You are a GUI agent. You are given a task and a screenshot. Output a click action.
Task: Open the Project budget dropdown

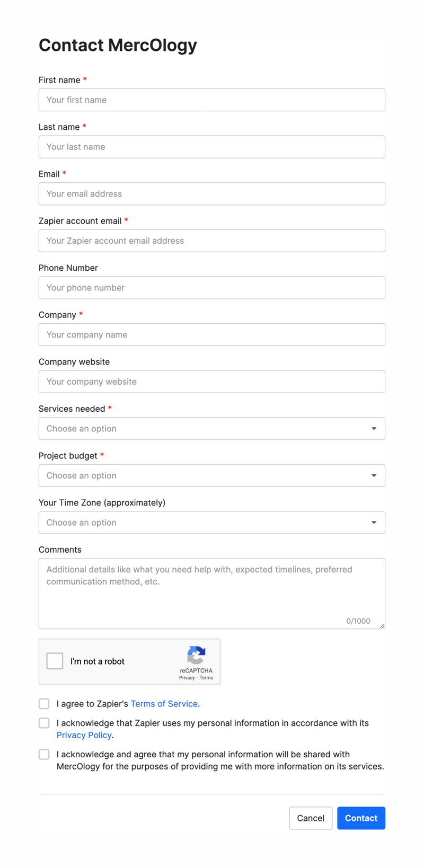(212, 475)
